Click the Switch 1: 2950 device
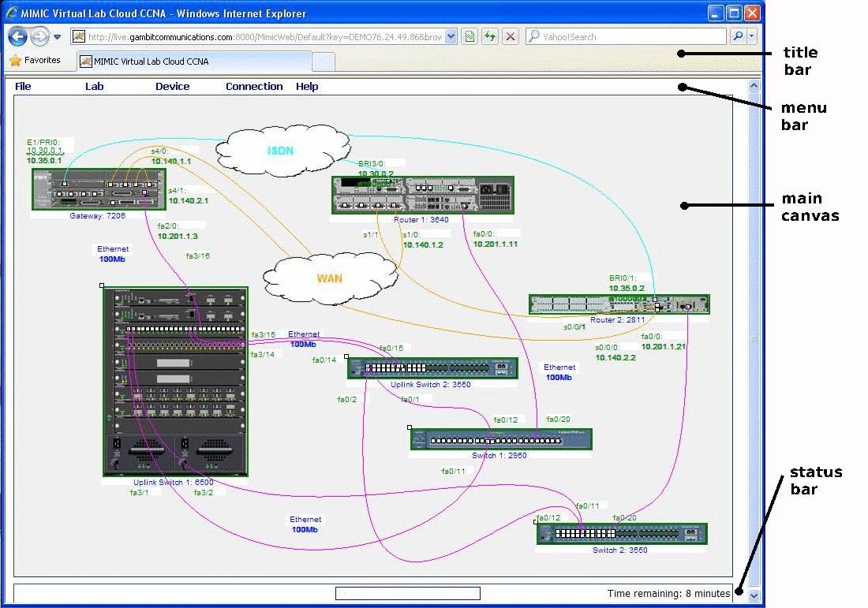The image size is (868, 608). click(500, 439)
